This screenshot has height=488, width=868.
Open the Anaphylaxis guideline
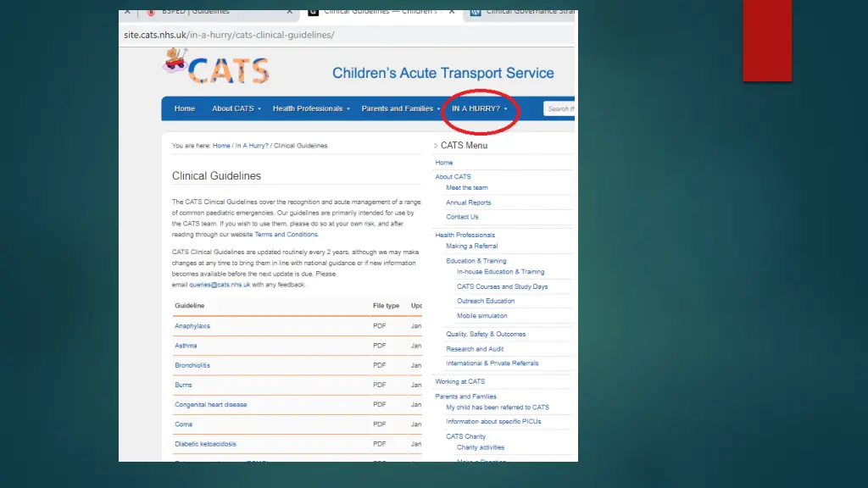(192, 326)
